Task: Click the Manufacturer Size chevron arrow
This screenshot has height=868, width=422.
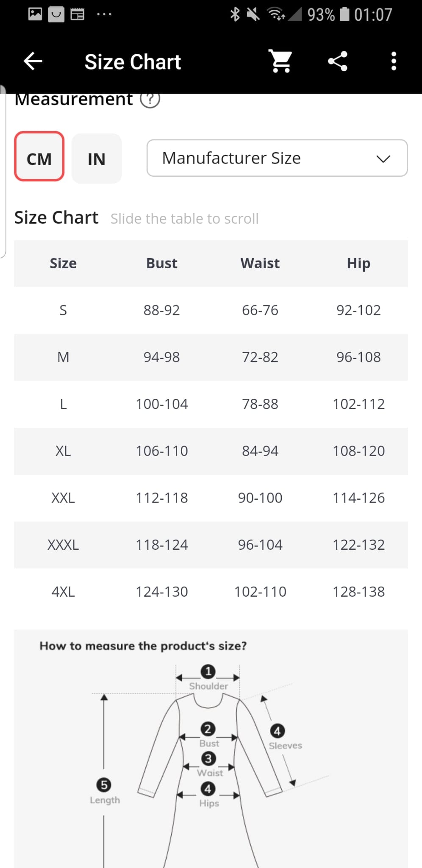Action: click(383, 159)
